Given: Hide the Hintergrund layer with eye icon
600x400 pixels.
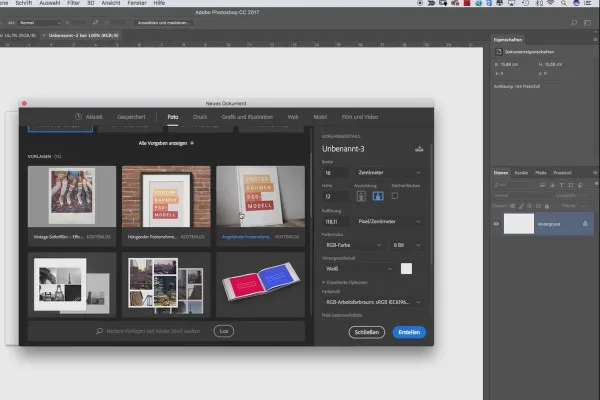Looking at the screenshot, I should coord(497,224).
